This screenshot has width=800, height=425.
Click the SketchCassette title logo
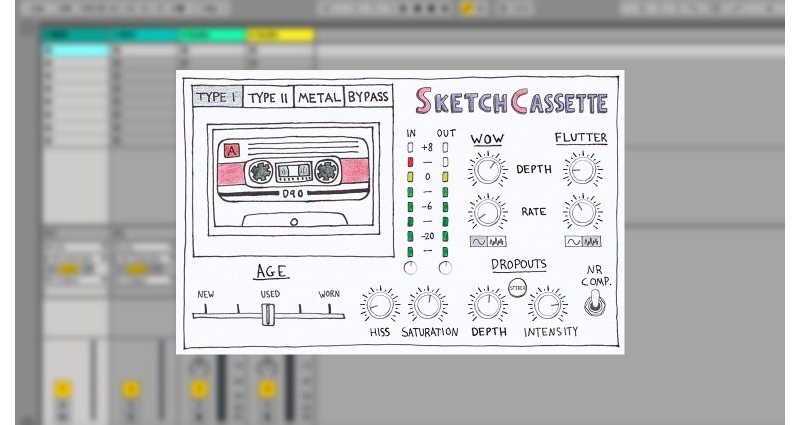(511, 101)
